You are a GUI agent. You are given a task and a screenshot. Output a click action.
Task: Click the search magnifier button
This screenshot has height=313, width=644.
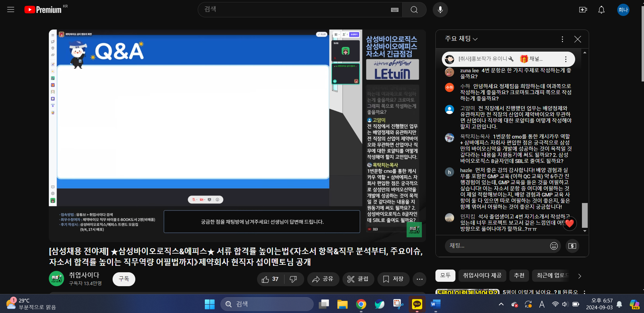tap(414, 10)
